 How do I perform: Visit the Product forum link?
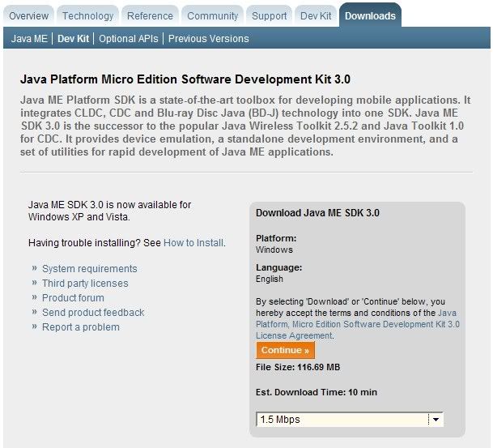[x=73, y=298]
